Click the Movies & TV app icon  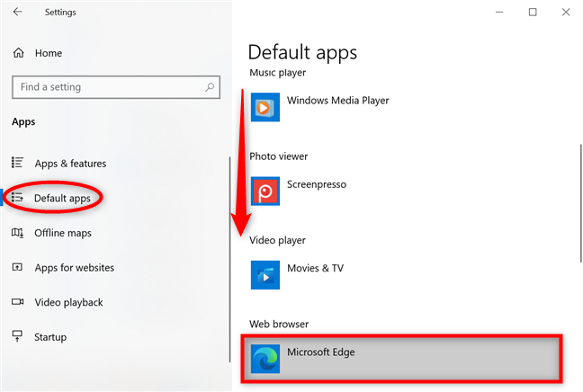coord(265,275)
